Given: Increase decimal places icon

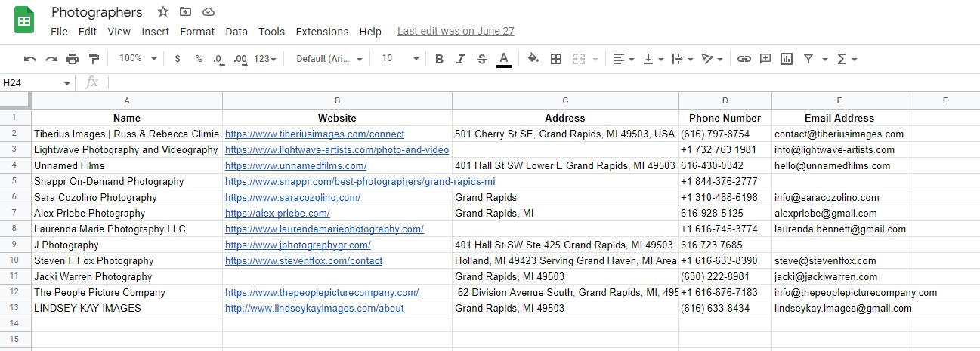Looking at the screenshot, I should pyautogui.click(x=240, y=59).
